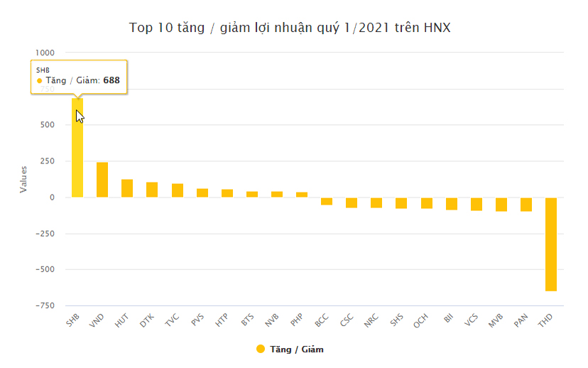Click the BCC negative bar
Viewport: 588px width, 368px height.
(x=327, y=201)
